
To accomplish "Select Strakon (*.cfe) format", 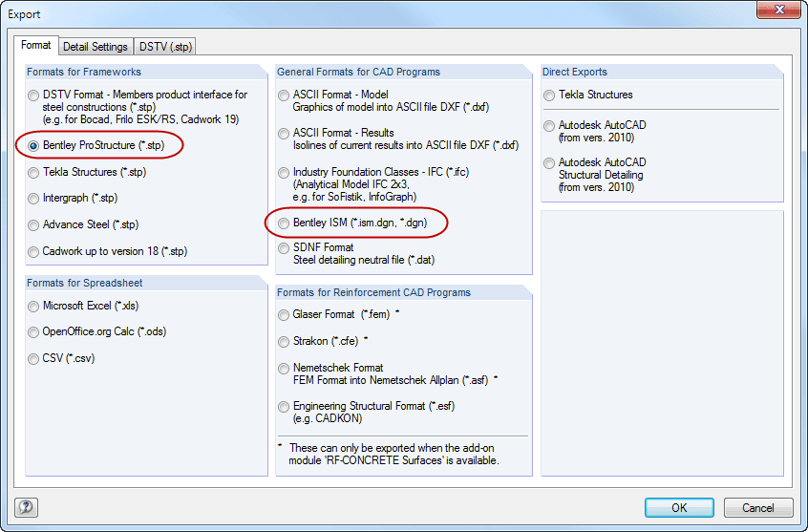I will (284, 342).
